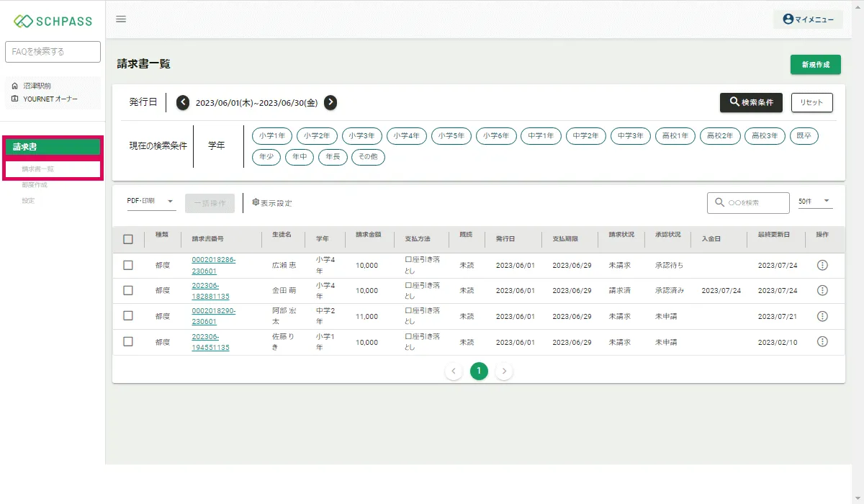
Task: Click the hamburger menu icon
Action: [x=121, y=19]
